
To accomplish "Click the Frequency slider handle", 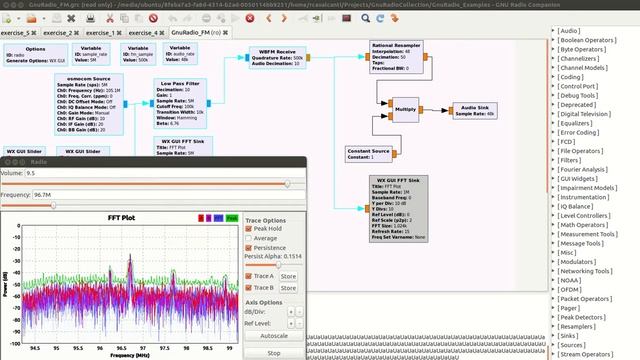I will 53,206.
